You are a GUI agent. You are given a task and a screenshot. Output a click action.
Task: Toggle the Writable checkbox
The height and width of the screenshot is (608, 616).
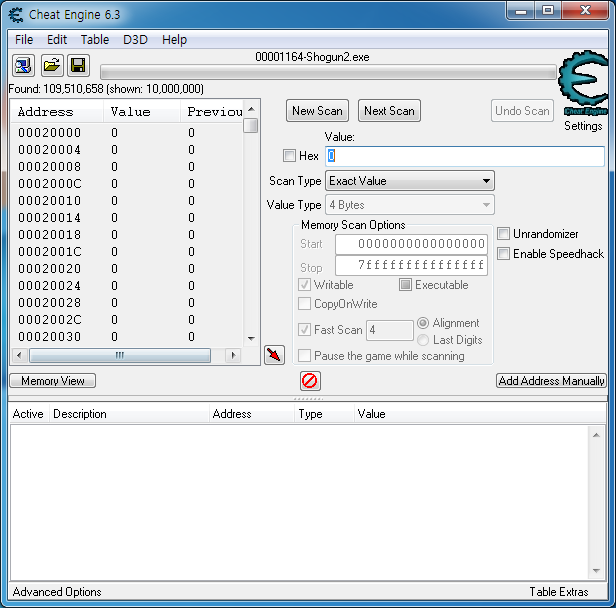[x=304, y=284]
